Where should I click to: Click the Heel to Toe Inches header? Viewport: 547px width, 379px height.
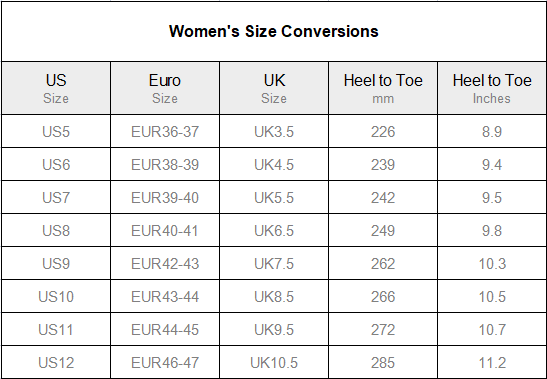pyautogui.click(x=492, y=88)
